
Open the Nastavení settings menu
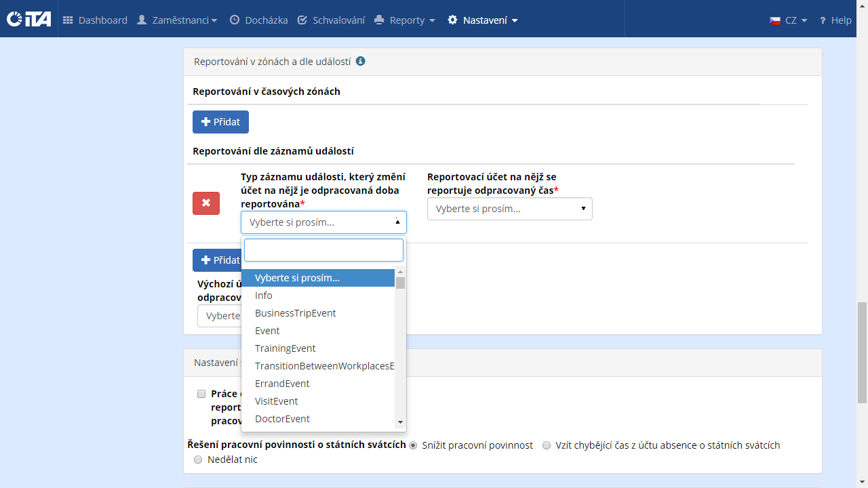click(483, 20)
